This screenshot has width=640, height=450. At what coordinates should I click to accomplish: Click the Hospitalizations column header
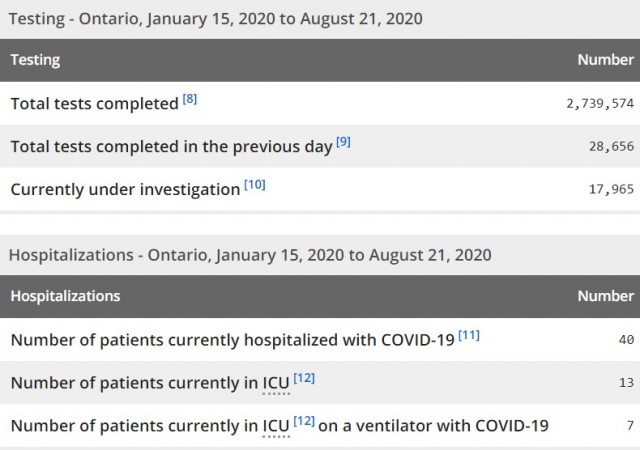(x=65, y=296)
